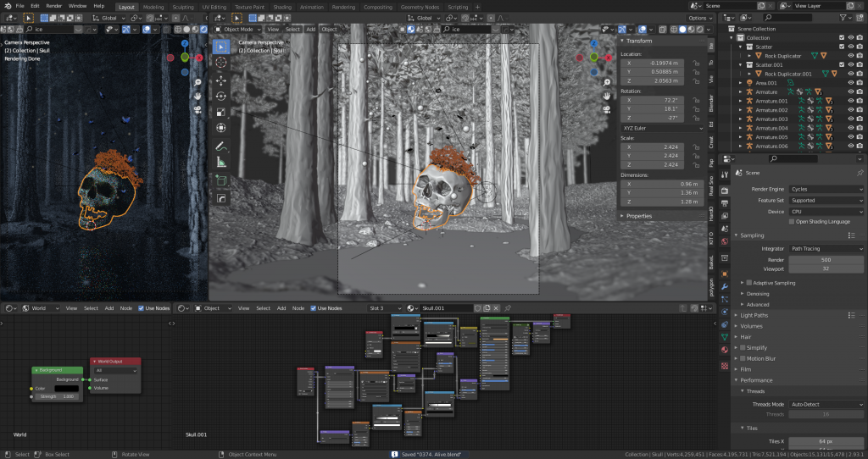This screenshot has width=868, height=459.
Task: Open Object properties tab with orange square
Action: click(x=725, y=274)
